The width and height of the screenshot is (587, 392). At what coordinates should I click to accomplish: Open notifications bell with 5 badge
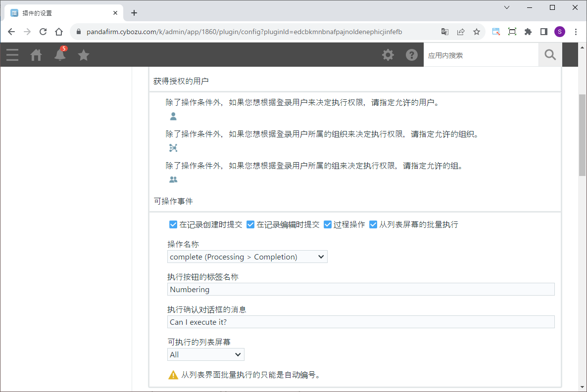pos(60,55)
